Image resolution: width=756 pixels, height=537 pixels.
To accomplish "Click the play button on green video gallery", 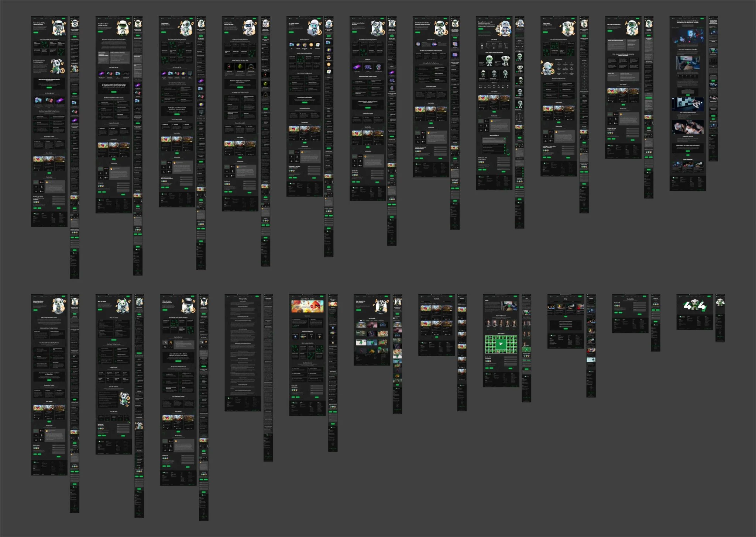I will [x=501, y=344].
